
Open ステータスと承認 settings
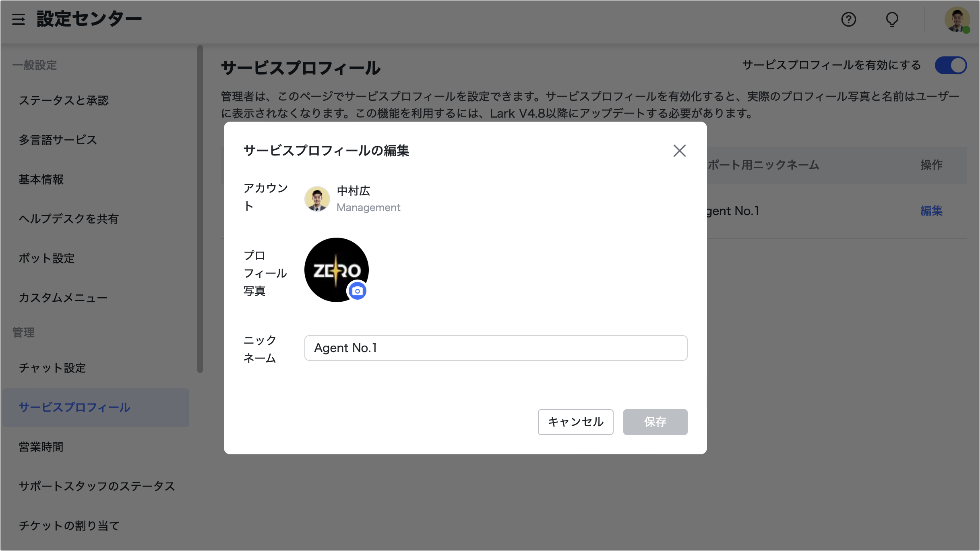click(x=64, y=101)
